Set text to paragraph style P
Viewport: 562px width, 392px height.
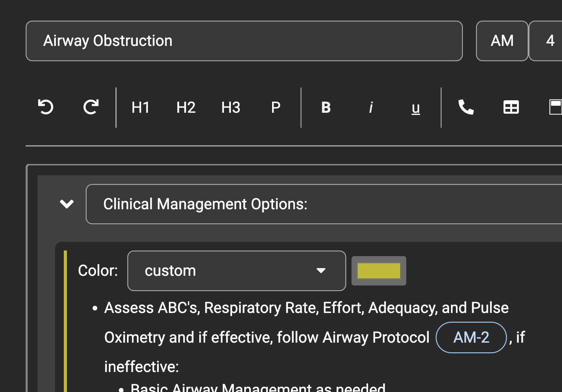pyautogui.click(x=276, y=107)
